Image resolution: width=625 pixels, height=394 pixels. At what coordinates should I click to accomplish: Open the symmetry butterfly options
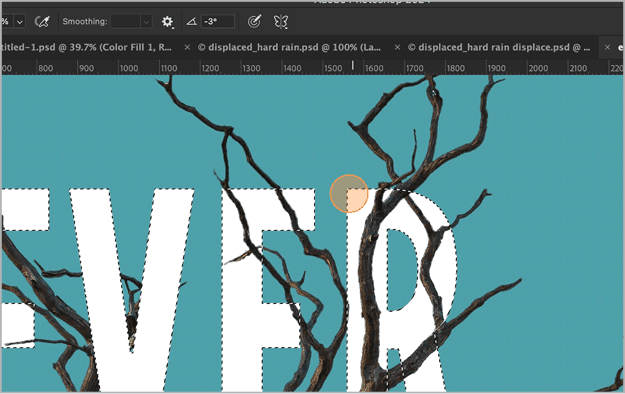281,22
